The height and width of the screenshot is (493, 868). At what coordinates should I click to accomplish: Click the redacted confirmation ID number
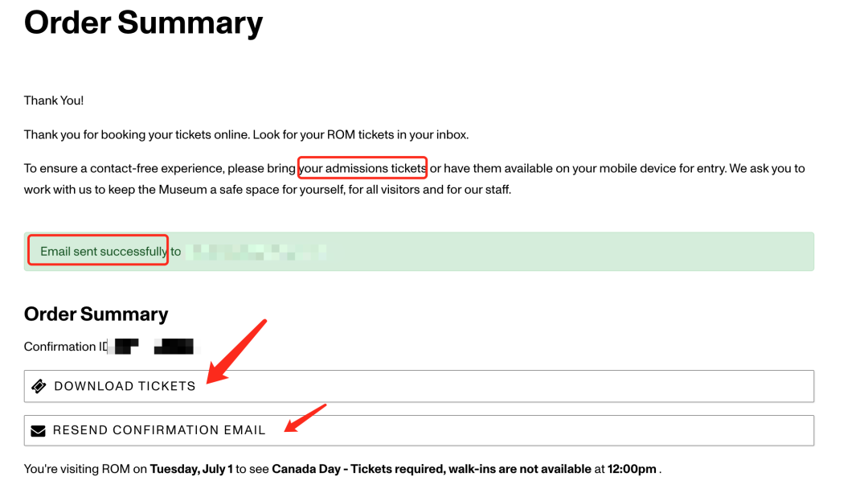click(154, 347)
